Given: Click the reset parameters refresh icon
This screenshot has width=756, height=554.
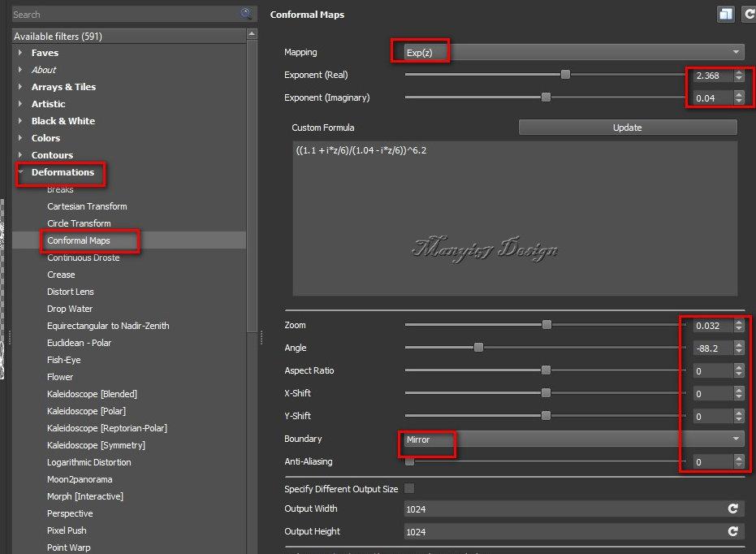Looking at the screenshot, I should [x=747, y=15].
